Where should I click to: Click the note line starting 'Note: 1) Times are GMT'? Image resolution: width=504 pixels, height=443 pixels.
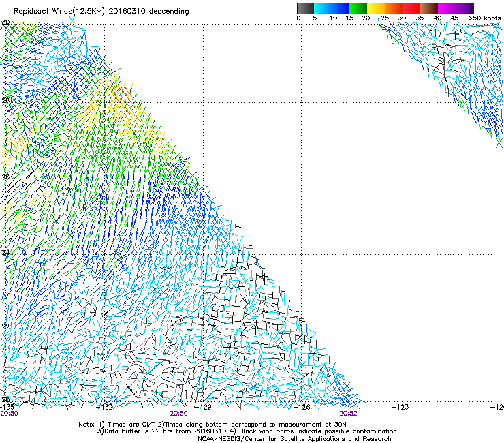[212, 425]
